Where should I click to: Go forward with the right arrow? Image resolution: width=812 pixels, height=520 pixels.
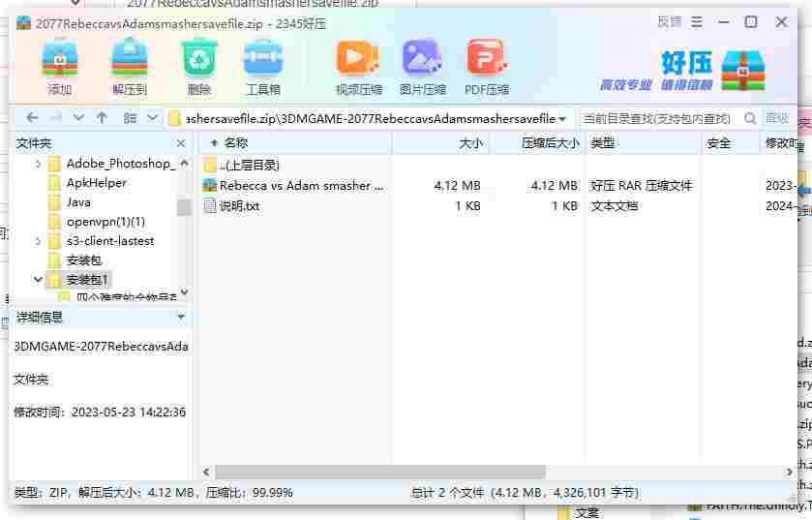[x=55, y=118]
